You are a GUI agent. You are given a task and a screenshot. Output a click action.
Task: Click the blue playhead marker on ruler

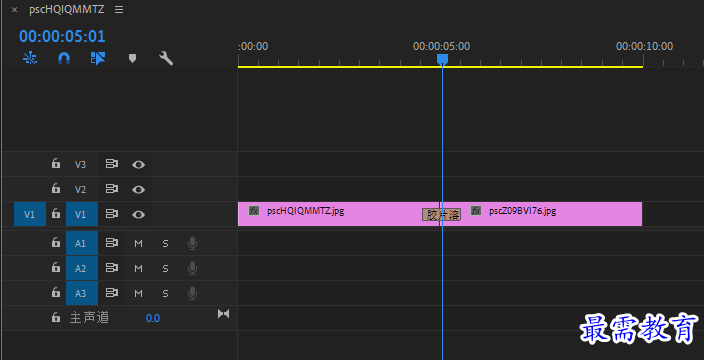[442, 59]
